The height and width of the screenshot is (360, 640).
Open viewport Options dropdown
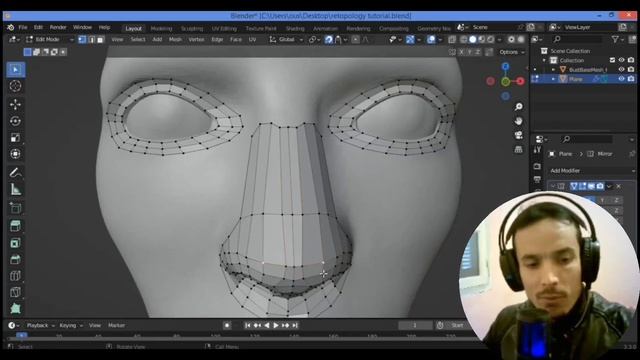[x=511, y=52]
